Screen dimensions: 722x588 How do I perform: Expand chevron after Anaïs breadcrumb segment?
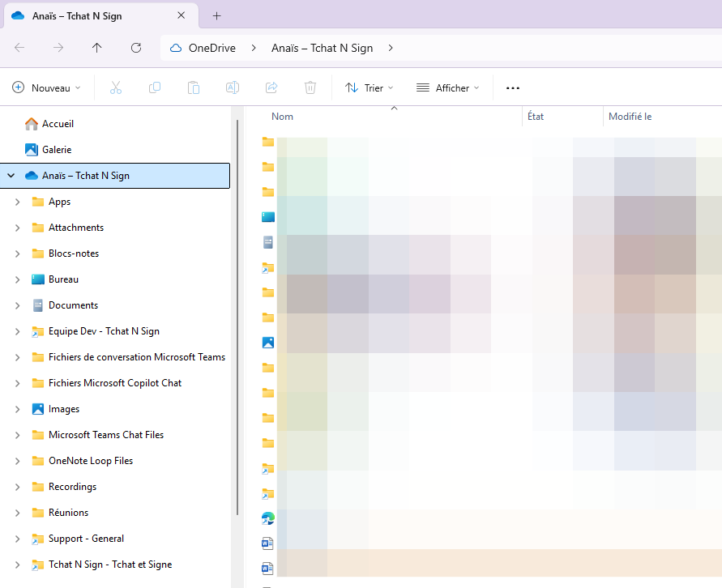pos(391,48)
